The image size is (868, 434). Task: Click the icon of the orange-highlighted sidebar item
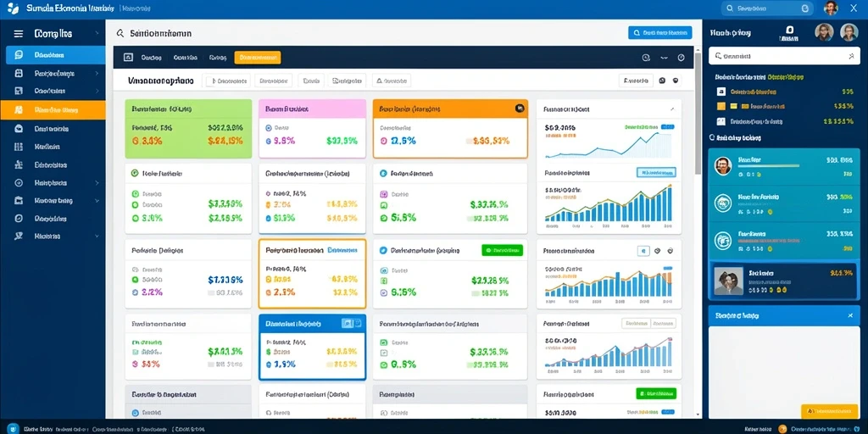pyautogui.click(x=19, y=109)
